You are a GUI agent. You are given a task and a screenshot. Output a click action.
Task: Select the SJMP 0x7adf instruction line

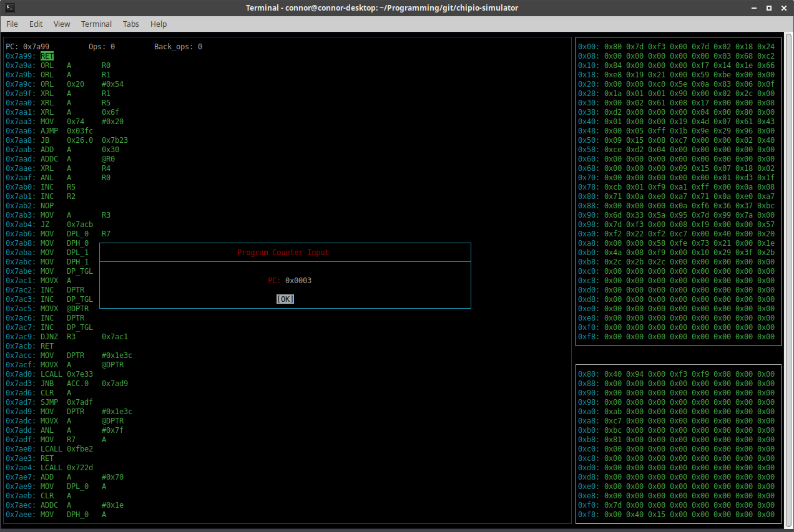[x=49, y=402]
